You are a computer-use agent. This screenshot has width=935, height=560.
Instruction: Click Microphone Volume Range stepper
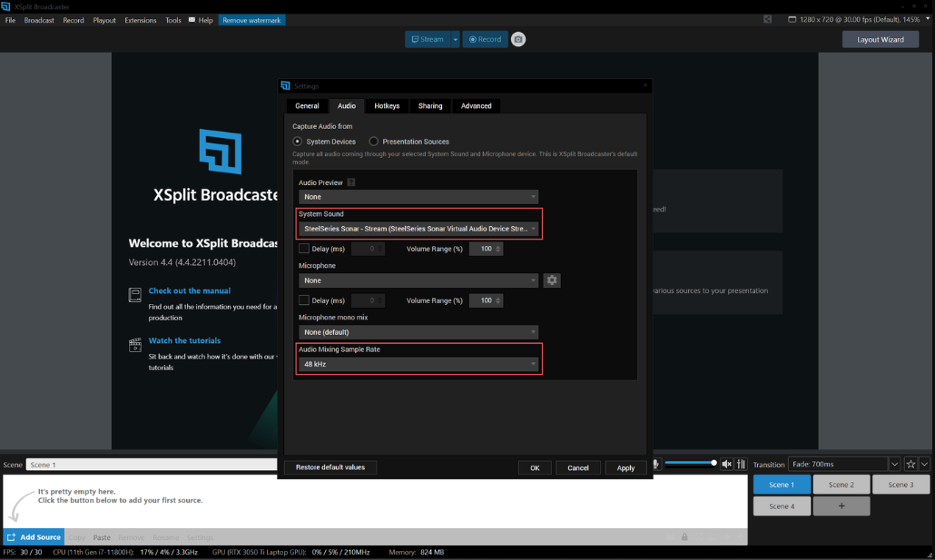pyautogui.click(x=498, y=300)
